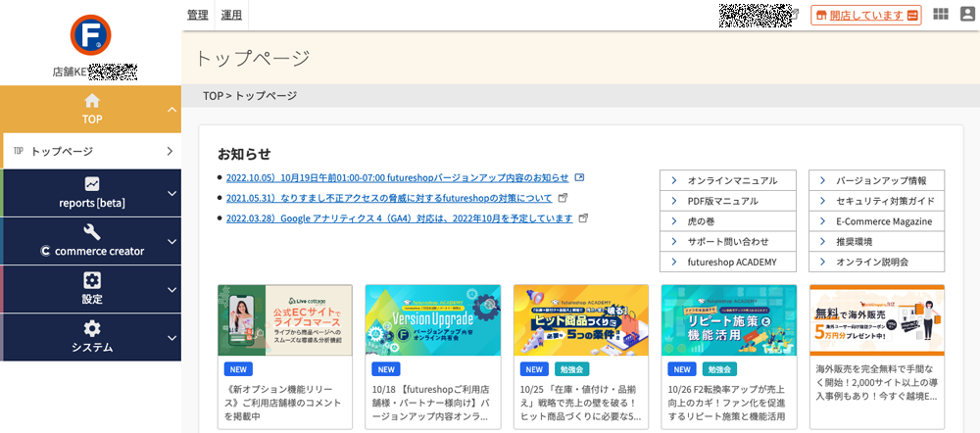This screenshot has height=433, width=980.
Task: Collapse the TOP menu section
Action: [x=172, y=110]
